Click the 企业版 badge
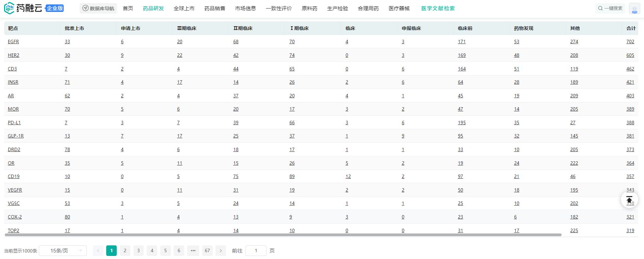The height and width of the screenshot is (259, 644). point(55,9)
